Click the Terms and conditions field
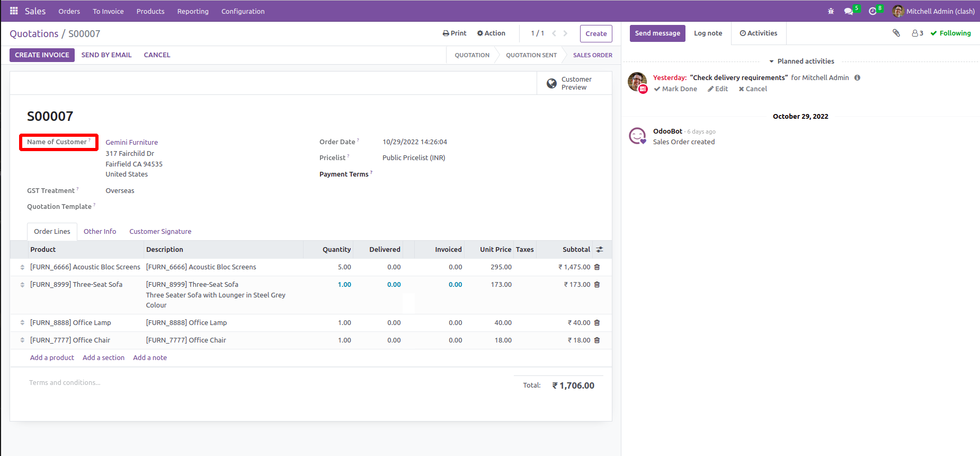 click(x=65, y=383)
